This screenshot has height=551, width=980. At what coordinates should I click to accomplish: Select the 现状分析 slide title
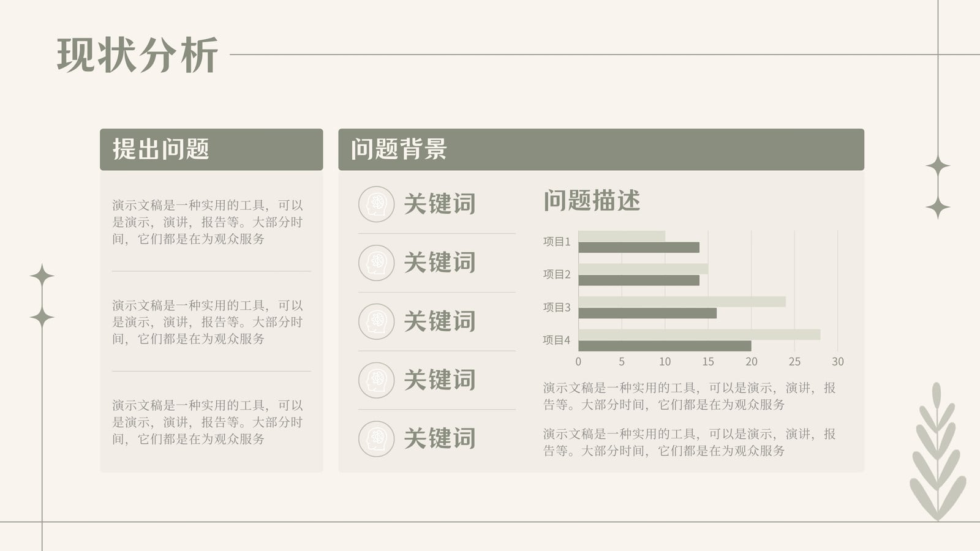pos(138,55)
